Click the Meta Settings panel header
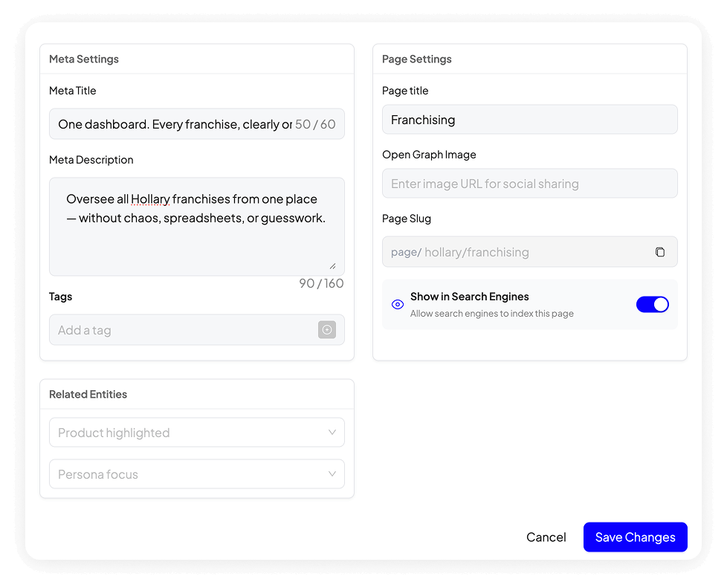 point(84,59)
